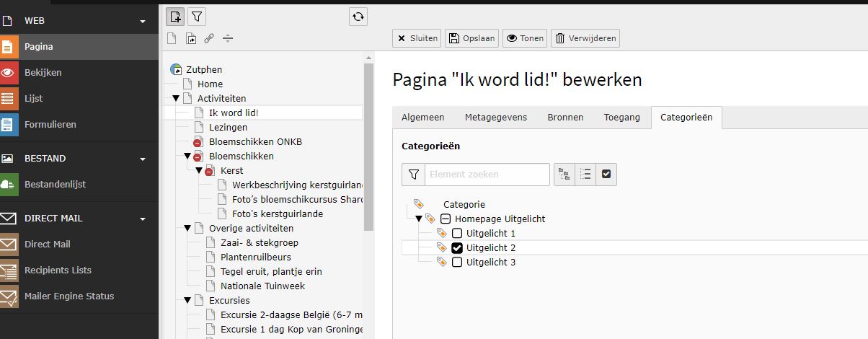Switch to the Toegang tab
The image size is (868, 339).
pos(621,118)
